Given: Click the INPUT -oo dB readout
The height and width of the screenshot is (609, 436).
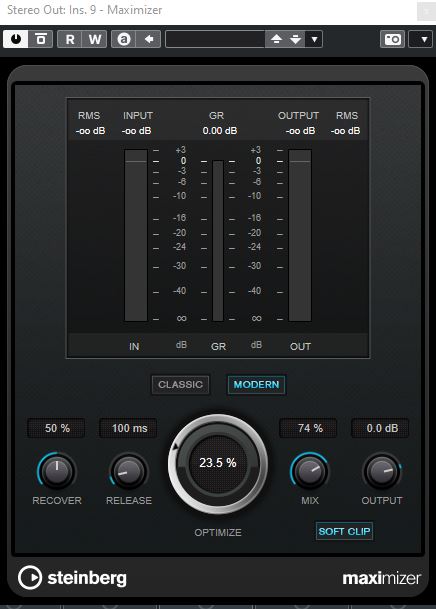Looking at the screenshot, I should [x=136, y=131].
